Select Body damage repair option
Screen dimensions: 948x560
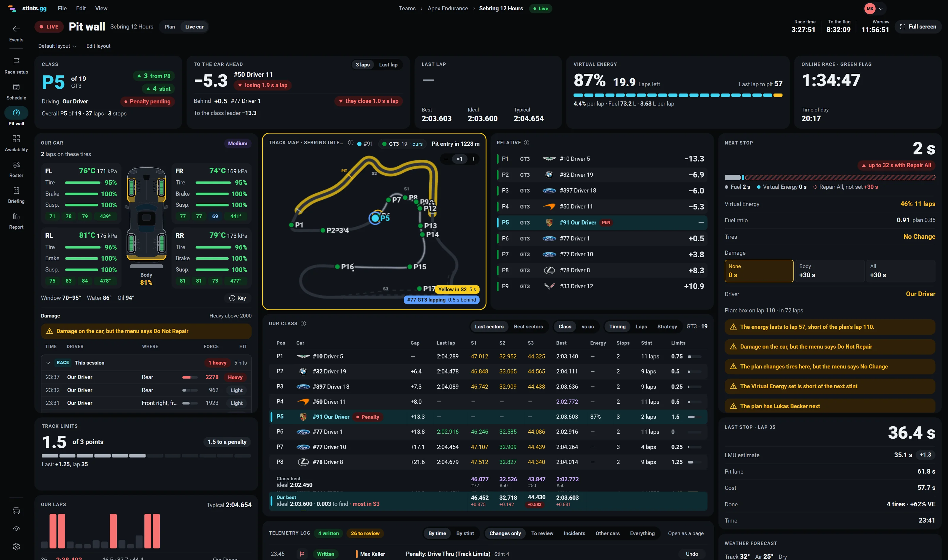click(x=829, y=271)
